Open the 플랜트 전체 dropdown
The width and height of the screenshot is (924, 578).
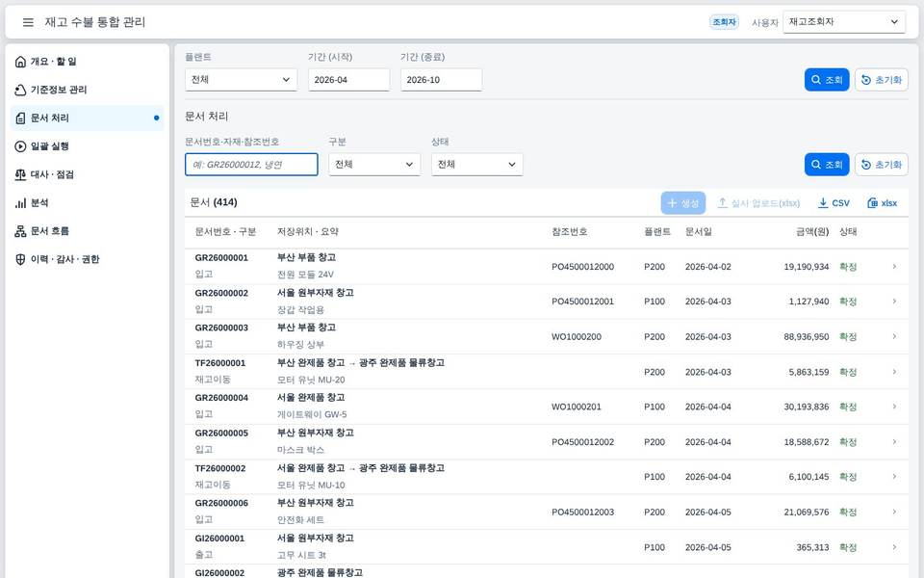pos(241,80)
